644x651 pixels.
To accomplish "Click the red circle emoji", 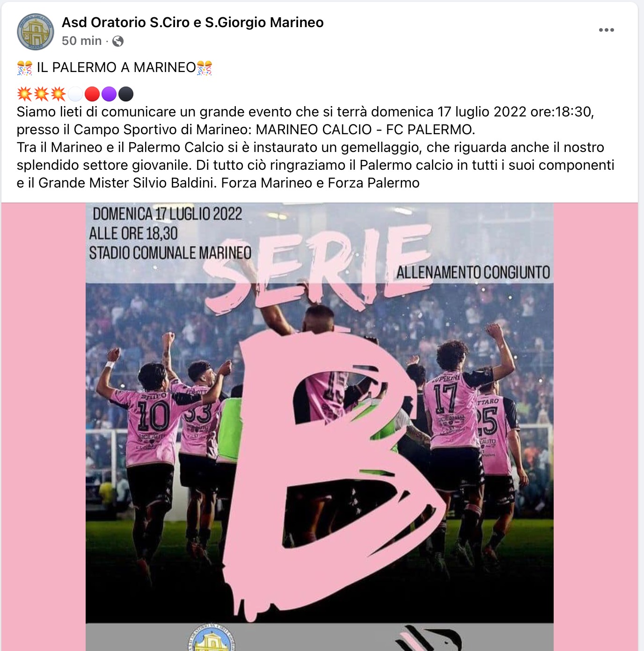I will pyautogui.click(x=92, y=94).
